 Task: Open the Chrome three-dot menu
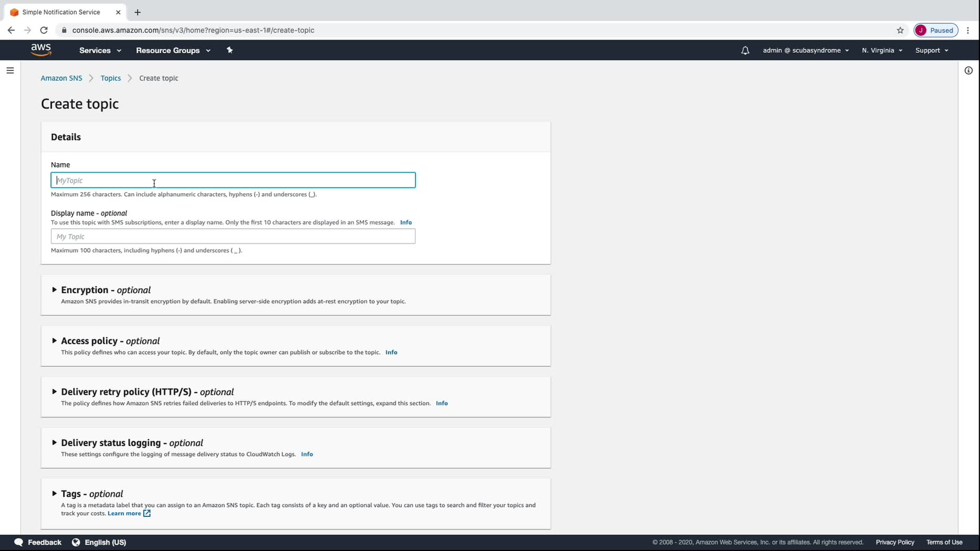(x=968, y=30)
